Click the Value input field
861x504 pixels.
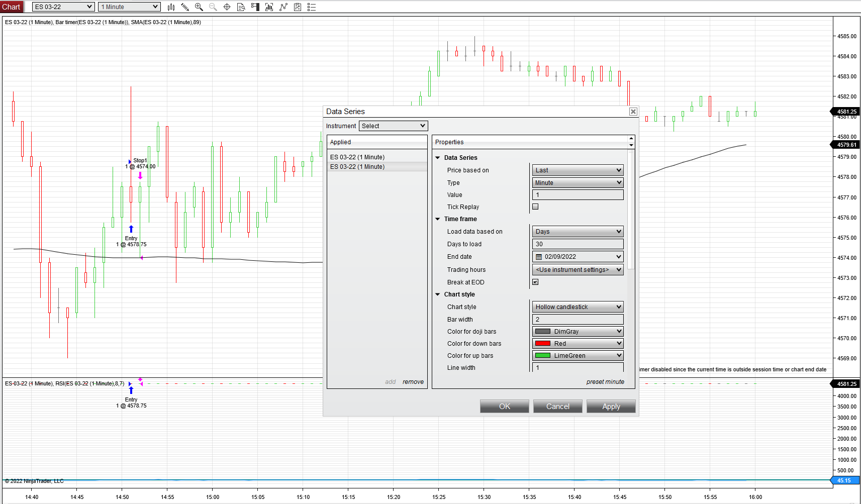pos(578,195)
